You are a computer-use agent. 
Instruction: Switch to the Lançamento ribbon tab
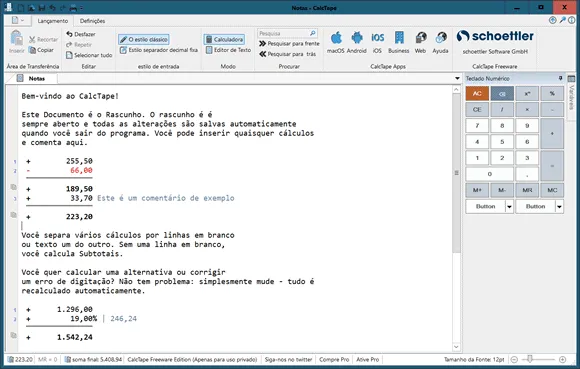(53, 21)
